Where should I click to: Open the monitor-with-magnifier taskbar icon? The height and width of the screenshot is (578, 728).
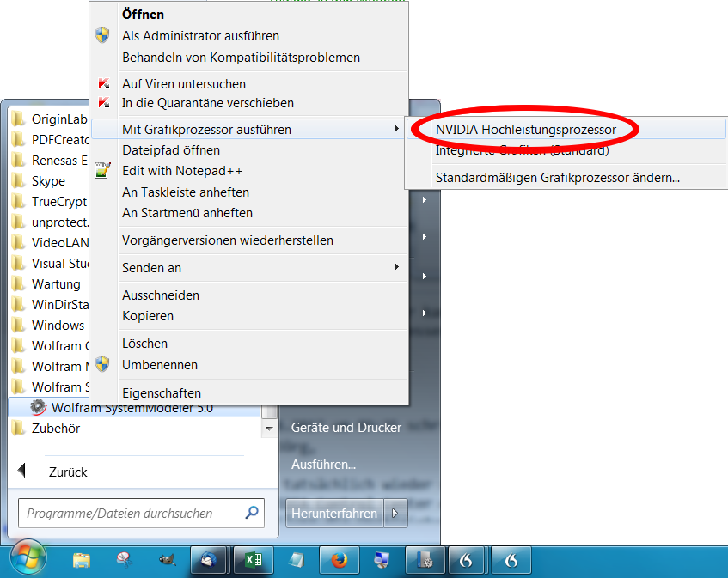(381, 560)
